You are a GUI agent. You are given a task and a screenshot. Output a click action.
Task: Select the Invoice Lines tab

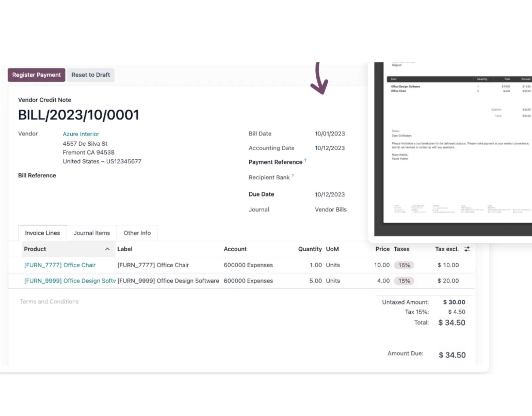(42, 233)
